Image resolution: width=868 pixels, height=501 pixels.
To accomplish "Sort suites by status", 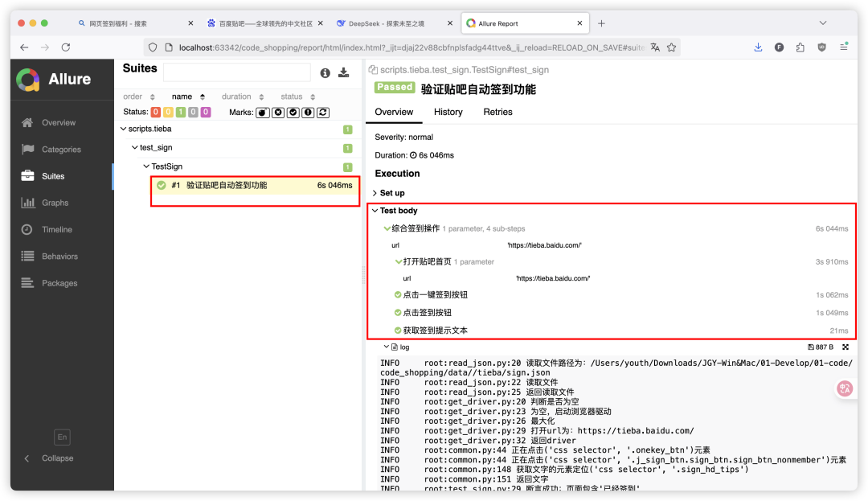I will click(297, 97).
